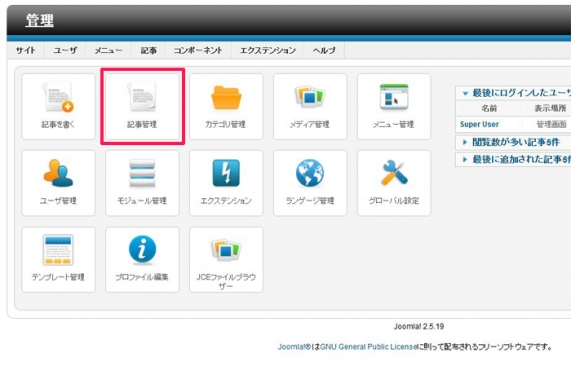Open the メディア管理 media manager icon
Image resolution: width=571 pixels, height=366 pixels.
tap(310, 106)
